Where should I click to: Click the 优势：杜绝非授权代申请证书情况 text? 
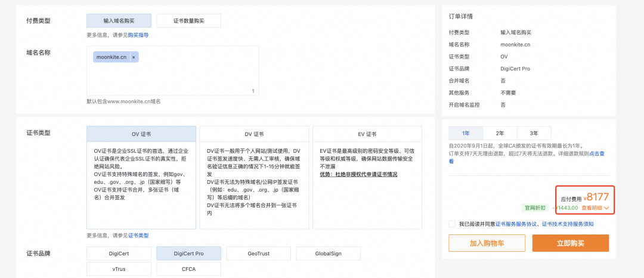point(358,175)
